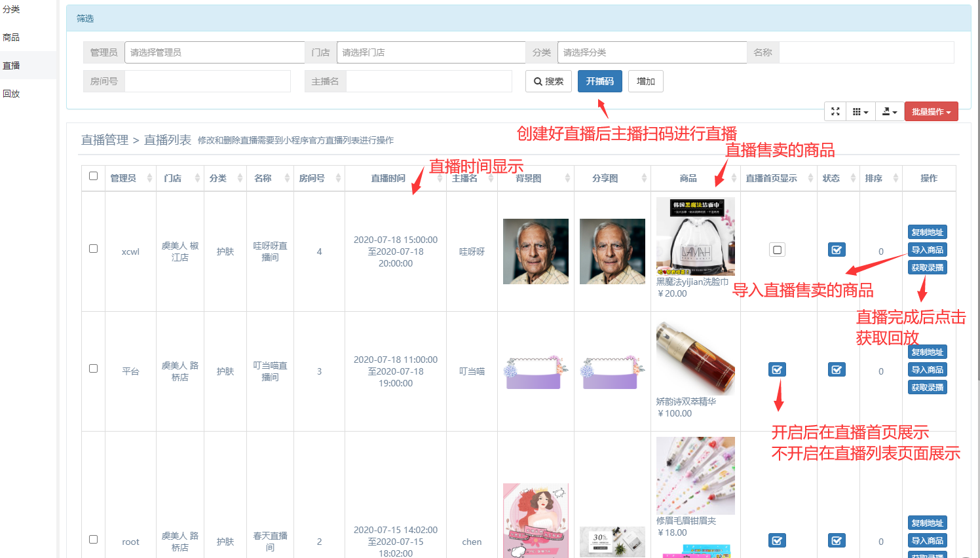Image resolution: width=980 pixels, height=558 pixels.
Task: Click 获取录播 in 哇呀呀 row
Action: click(928, 267)
